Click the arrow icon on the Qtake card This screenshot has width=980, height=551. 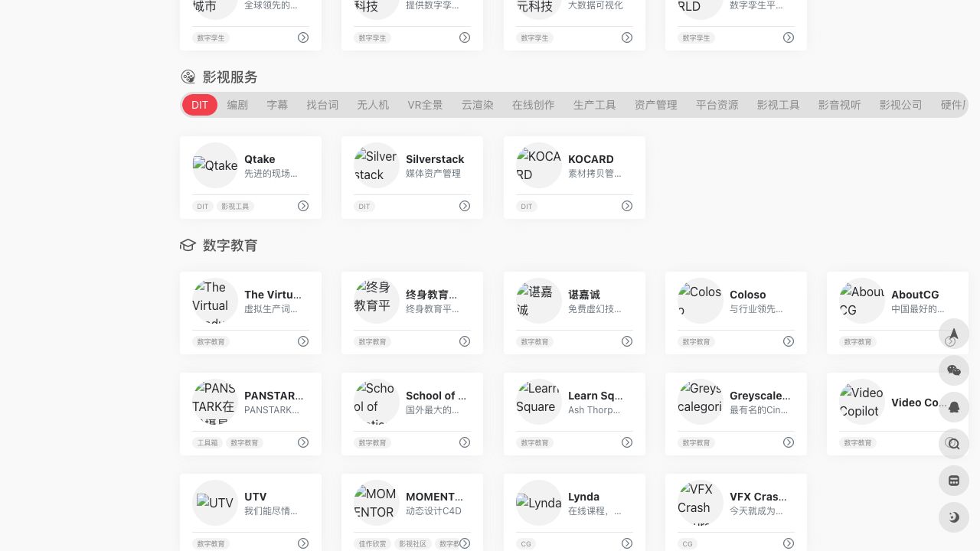[x=303, y=206]
